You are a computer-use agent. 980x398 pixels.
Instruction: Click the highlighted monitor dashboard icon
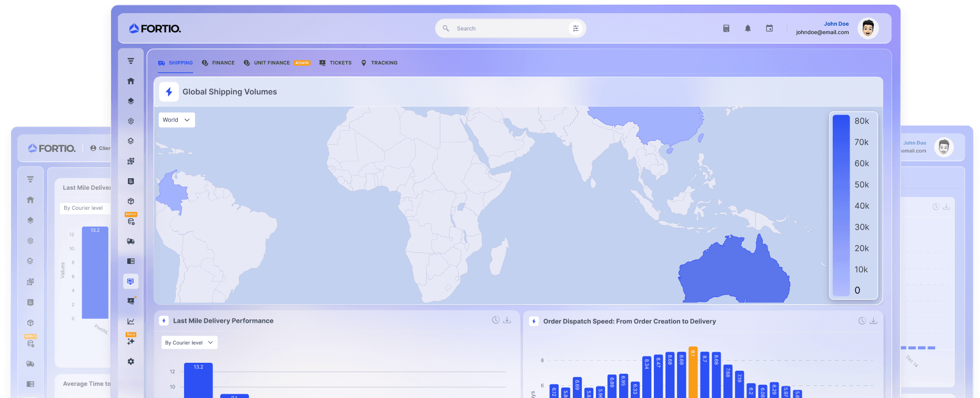tap(131, 281)
